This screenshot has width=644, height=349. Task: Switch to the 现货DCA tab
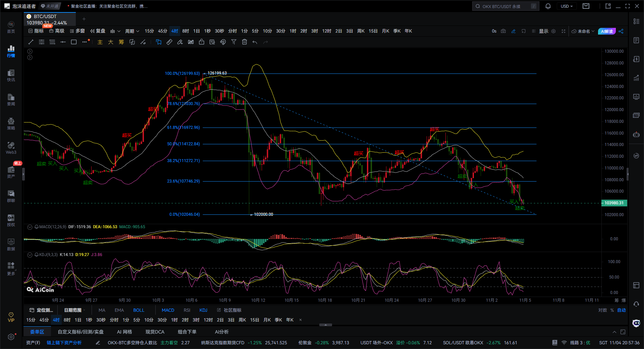click(155, 332)
